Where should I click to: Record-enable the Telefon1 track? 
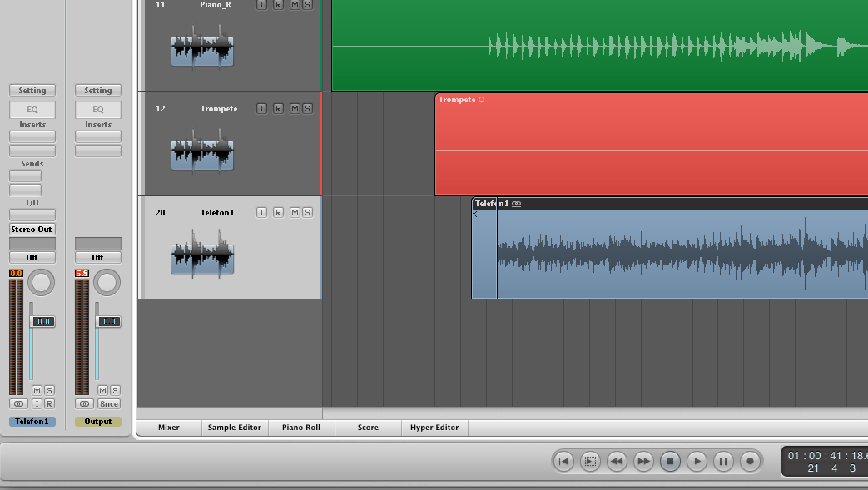tap(279, 213)
